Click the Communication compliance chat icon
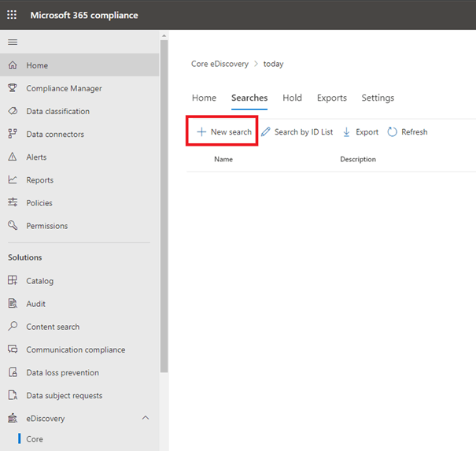 (13, 349)
